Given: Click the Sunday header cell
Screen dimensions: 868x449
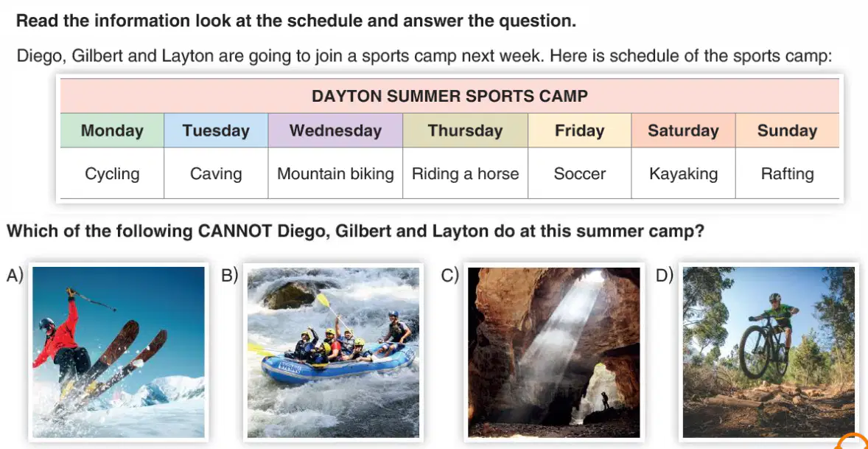Looking at the screenshot, I should [x=787, y=130].
